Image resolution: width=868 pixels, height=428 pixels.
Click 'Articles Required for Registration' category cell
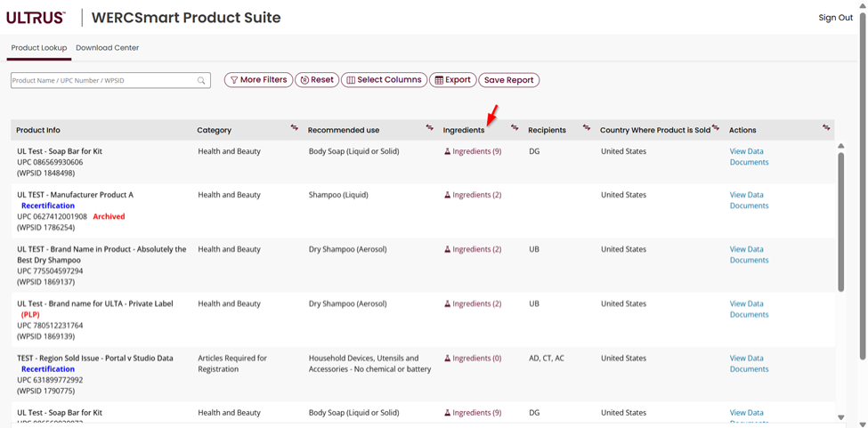[232, 364]
